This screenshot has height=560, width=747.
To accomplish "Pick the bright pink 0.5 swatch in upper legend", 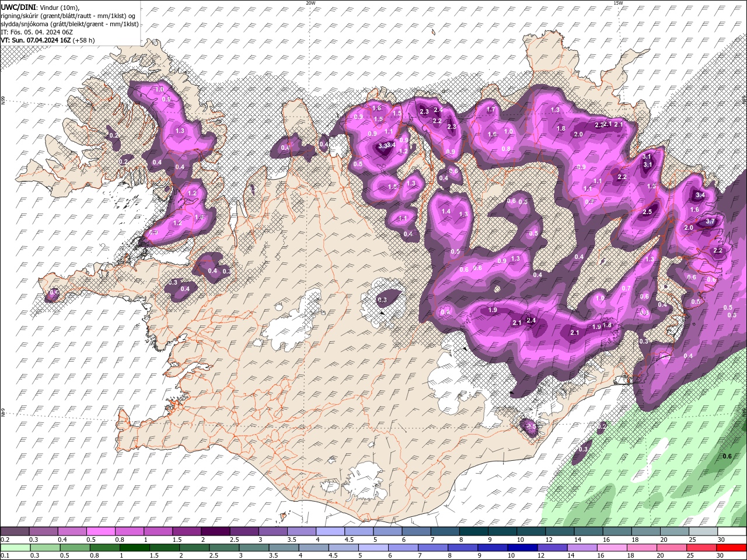I will pos(100,531).
